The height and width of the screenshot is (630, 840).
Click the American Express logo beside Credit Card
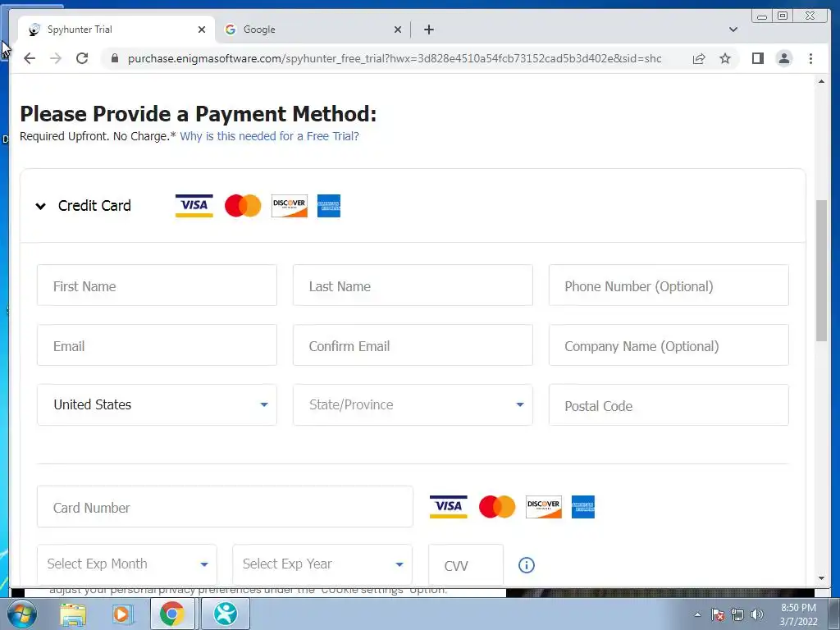point(329,206)
